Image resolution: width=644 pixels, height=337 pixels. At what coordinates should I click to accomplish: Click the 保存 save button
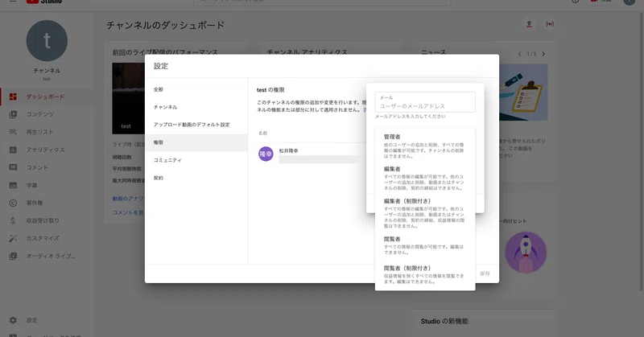(485, 273)
